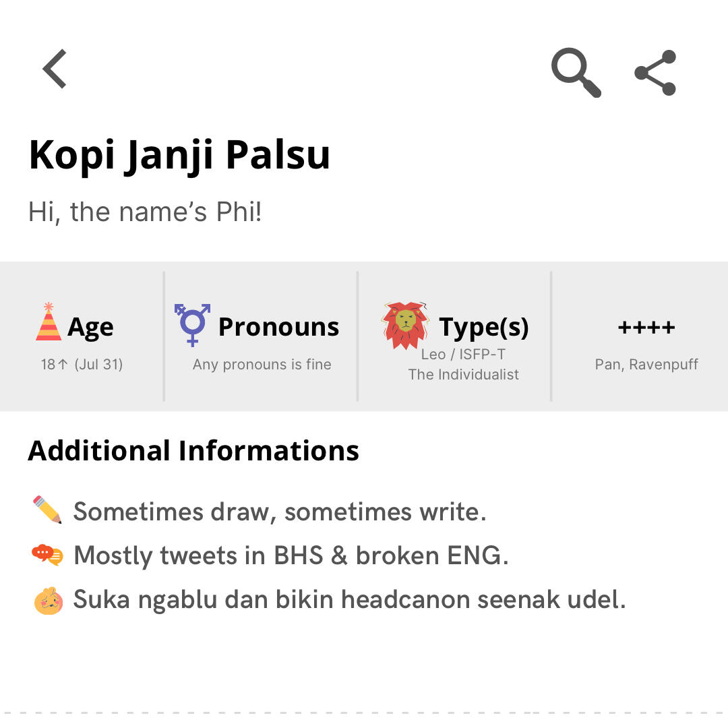Click the pencil emoji icon
Image resolution: width=728 pixels, height=728 pixels.
click(47, 510)
